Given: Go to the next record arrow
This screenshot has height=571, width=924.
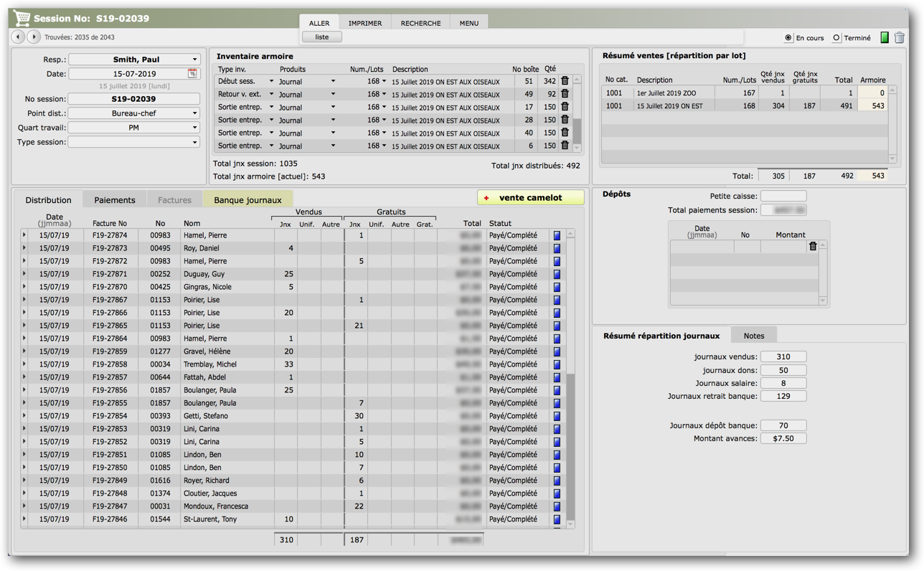Looking at the screenshot, I should (33, 37).
